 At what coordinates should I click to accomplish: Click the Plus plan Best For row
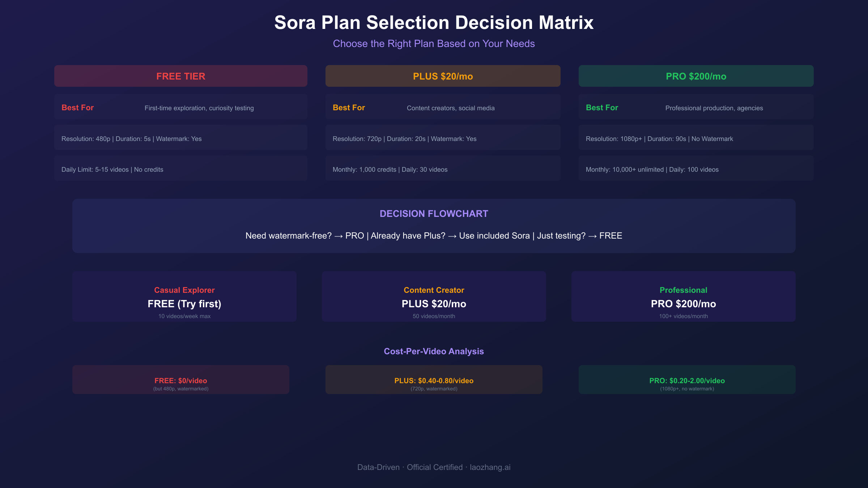[443, 107]
